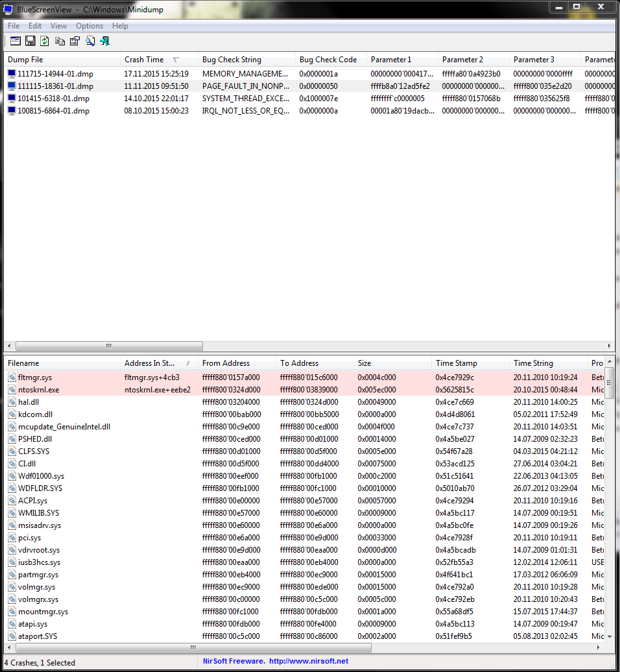This screenshot has height=672, width=620.
Task: Click the icon of dump 100815-6864-01.dmp
Action: tap(12, 111)
